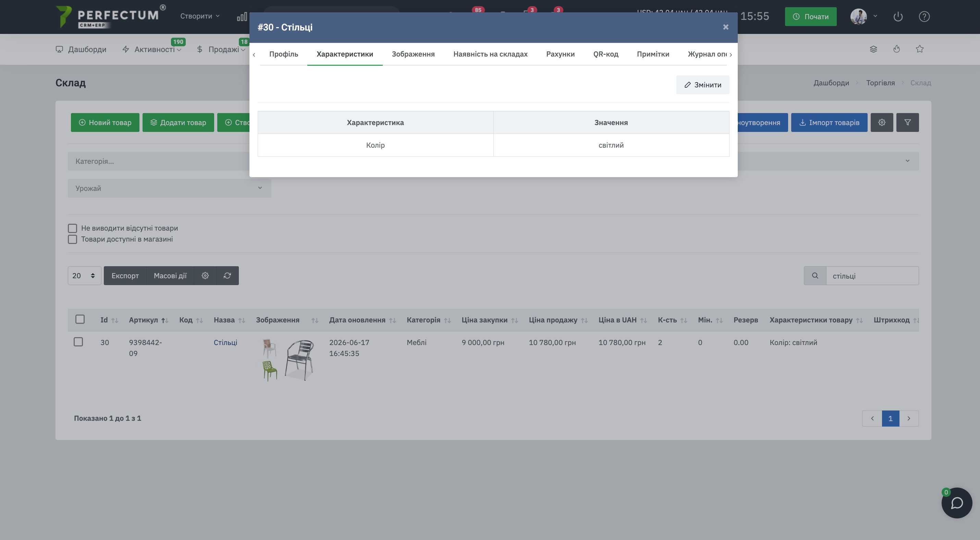Click the power logout icon
Screen dimensions: 980x540
[x=898, y=17]
